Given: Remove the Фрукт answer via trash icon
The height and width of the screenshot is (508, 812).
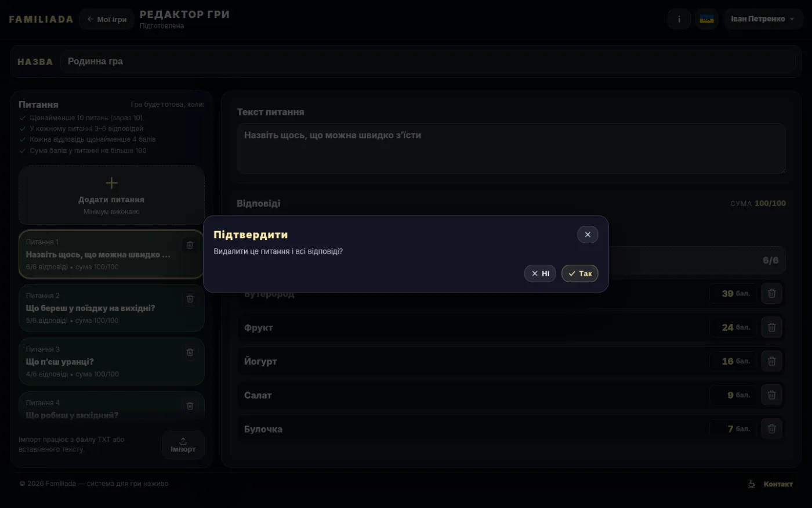Looking at the screenshot, I should coord(771,327).
